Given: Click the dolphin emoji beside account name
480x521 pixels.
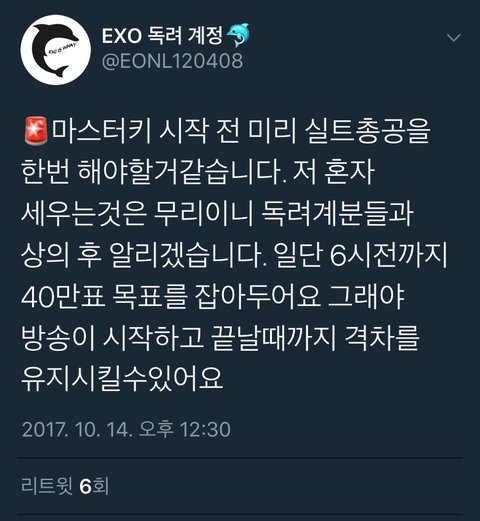Looking at the screenshot, I should 238,35.
